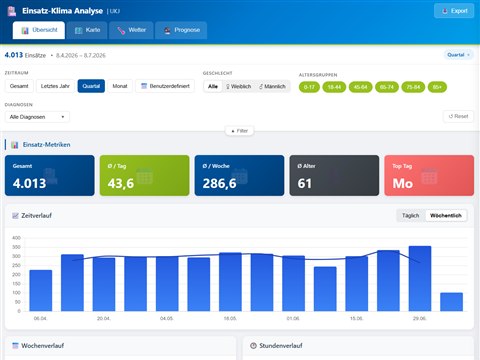Screen dimensions: 480x360
Task: Click building icon on Gesamt card
Action: point(50,176)
